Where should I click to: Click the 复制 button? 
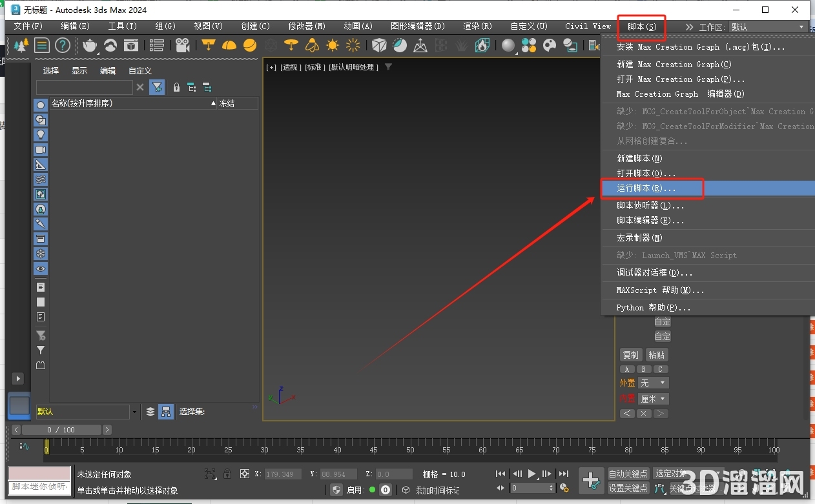(630, 354)
